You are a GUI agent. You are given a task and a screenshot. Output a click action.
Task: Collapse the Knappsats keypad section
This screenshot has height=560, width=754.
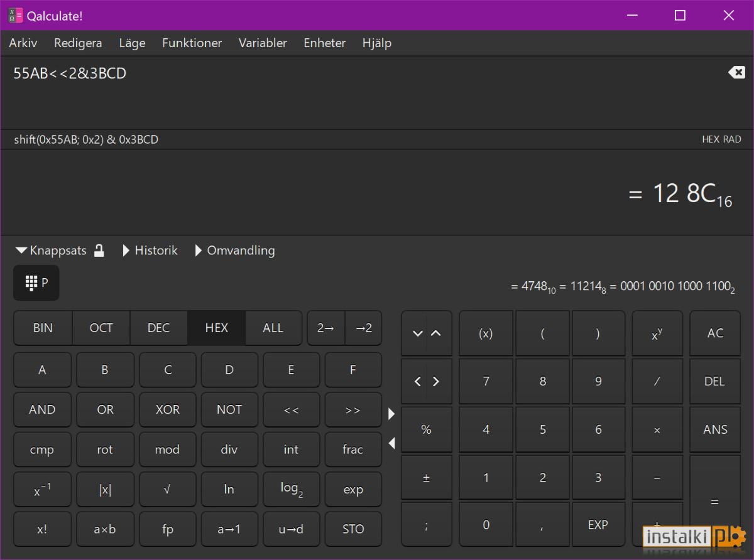[52, 250]
